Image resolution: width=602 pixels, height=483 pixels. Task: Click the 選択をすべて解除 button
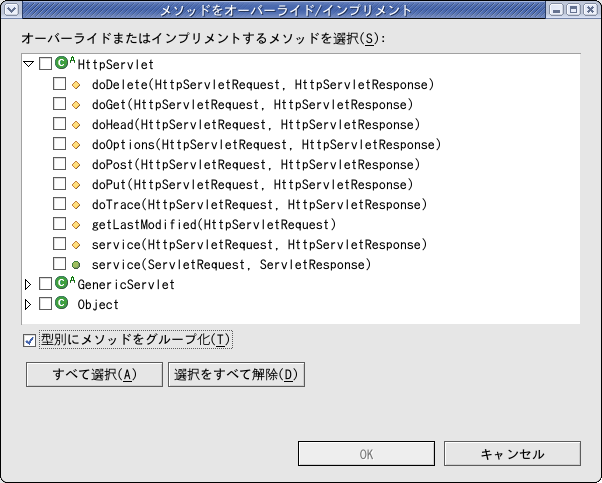236,374
